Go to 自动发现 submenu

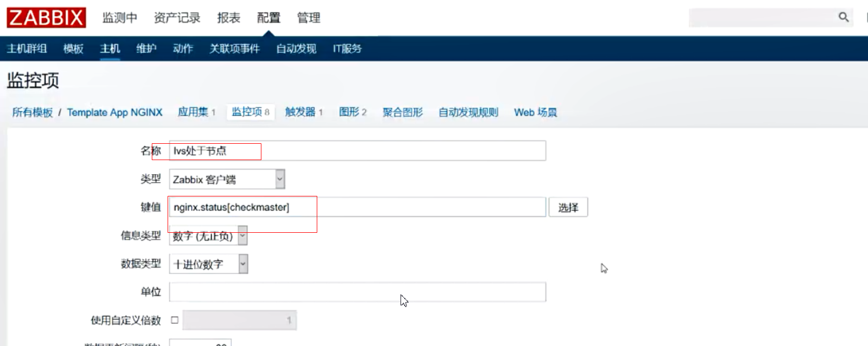pyautogui.click(x=296, y=49)
